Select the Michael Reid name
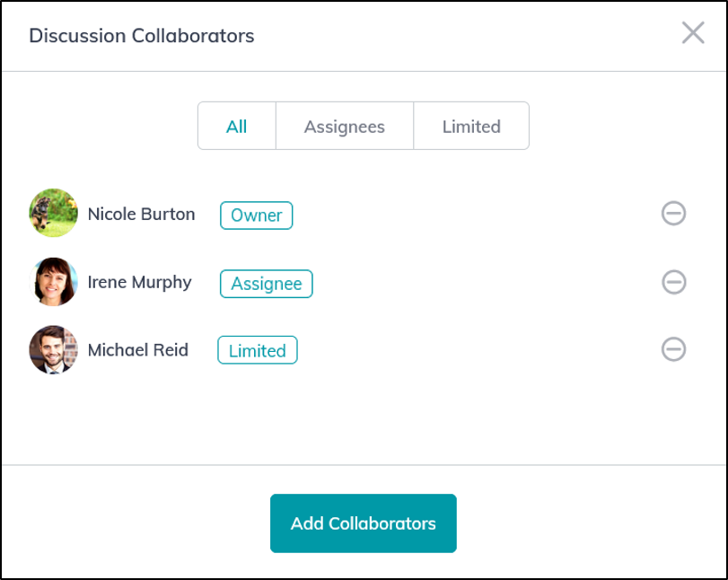 coord(138,350)
